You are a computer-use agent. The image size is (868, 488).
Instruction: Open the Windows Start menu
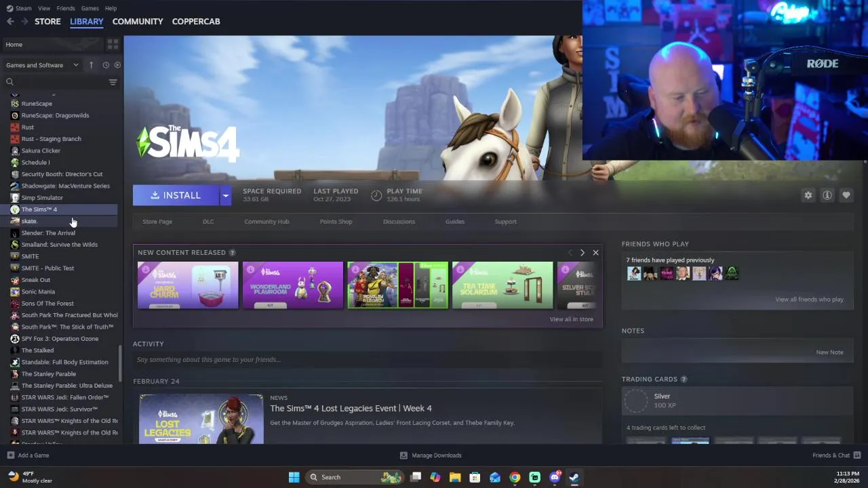coord(294,477)
